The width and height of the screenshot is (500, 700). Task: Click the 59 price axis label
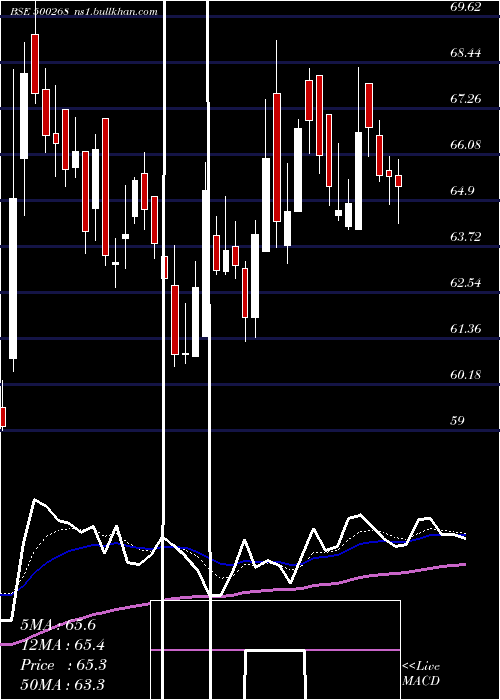[x=458, y=421]
